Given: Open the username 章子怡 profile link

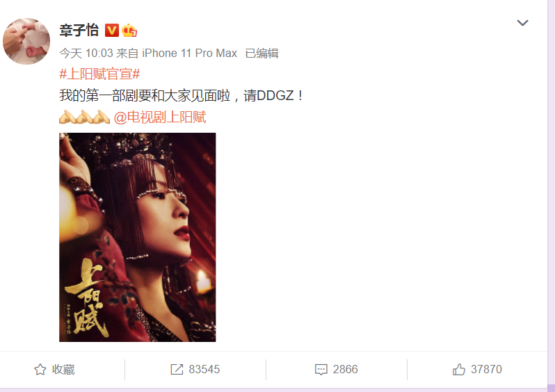Looking at the screenshot, I should click(x=79, y=31).
